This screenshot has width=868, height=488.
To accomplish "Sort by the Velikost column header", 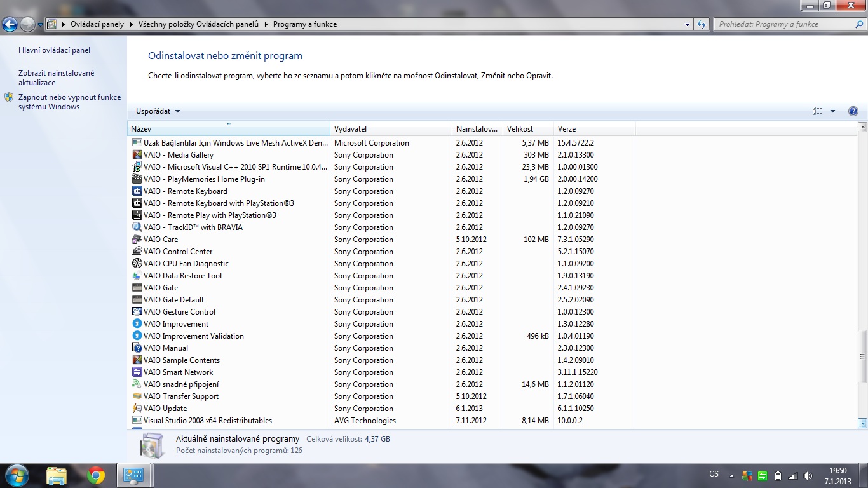I will tap(529, 129).
